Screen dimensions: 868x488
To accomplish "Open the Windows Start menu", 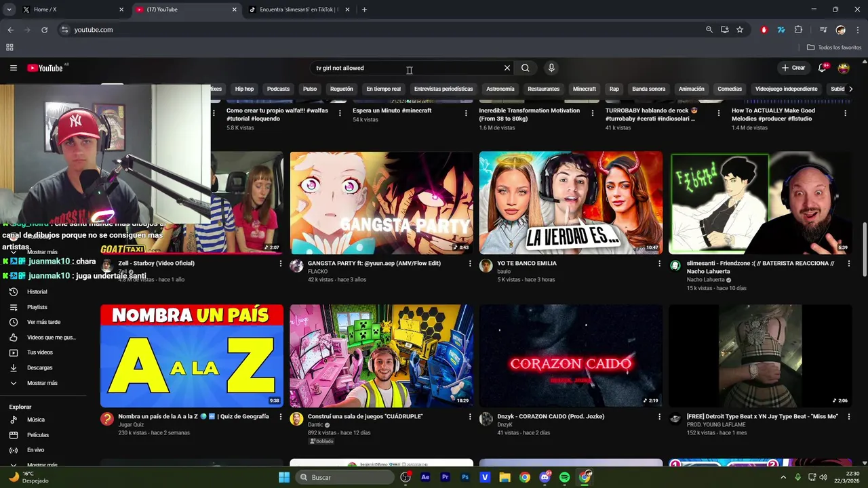I will coord(284,477).
